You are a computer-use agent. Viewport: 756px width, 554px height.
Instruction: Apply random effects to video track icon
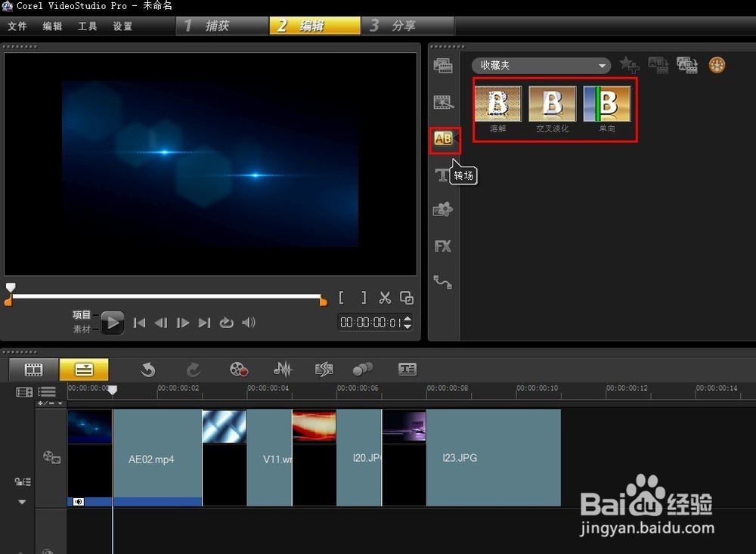(687, 64)
